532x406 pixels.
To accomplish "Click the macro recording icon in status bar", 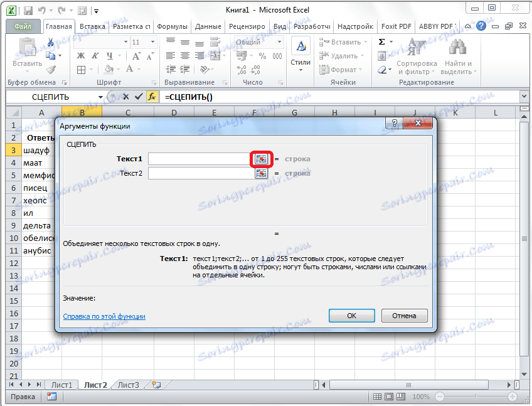I will [51, 397].
